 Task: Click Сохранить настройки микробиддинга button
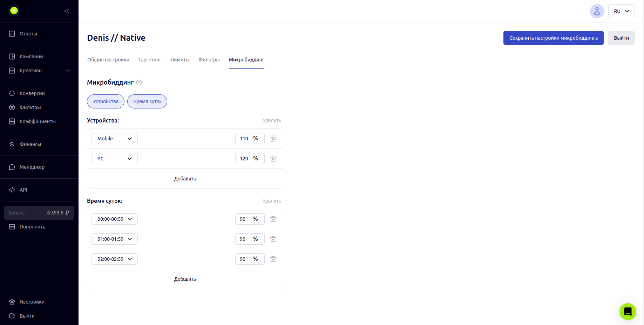[x=553, y=38]
